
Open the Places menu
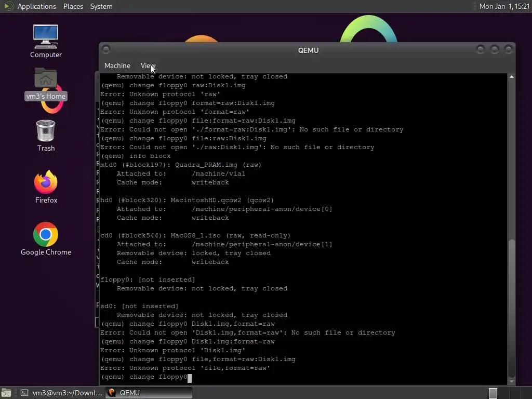pyautogui.click(x=73, y=6)
